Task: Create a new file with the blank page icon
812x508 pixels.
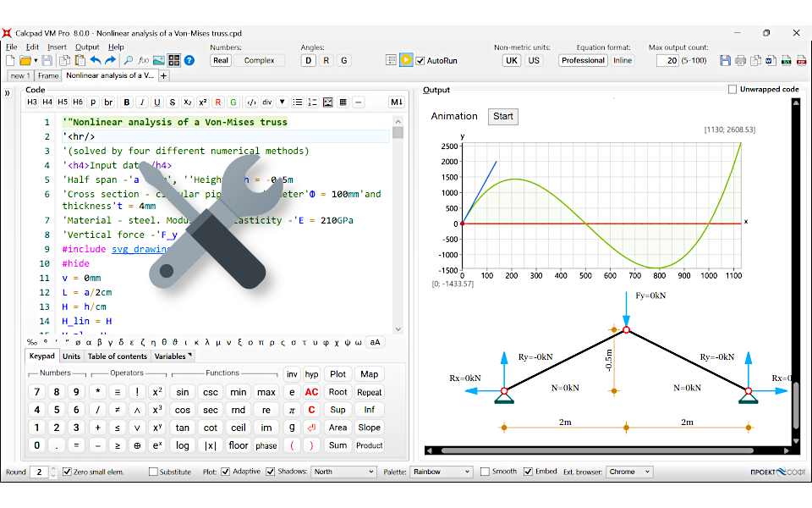Action: click(10, 61)
